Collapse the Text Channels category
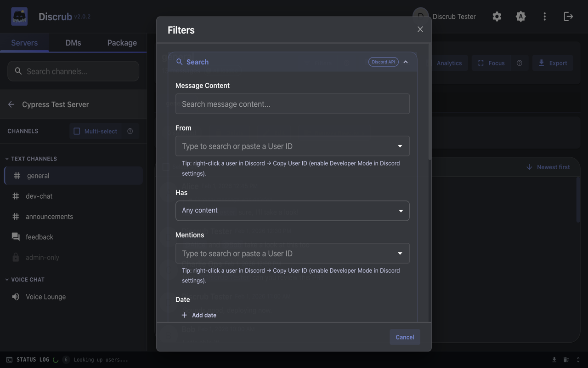 [x=31, y=159]
